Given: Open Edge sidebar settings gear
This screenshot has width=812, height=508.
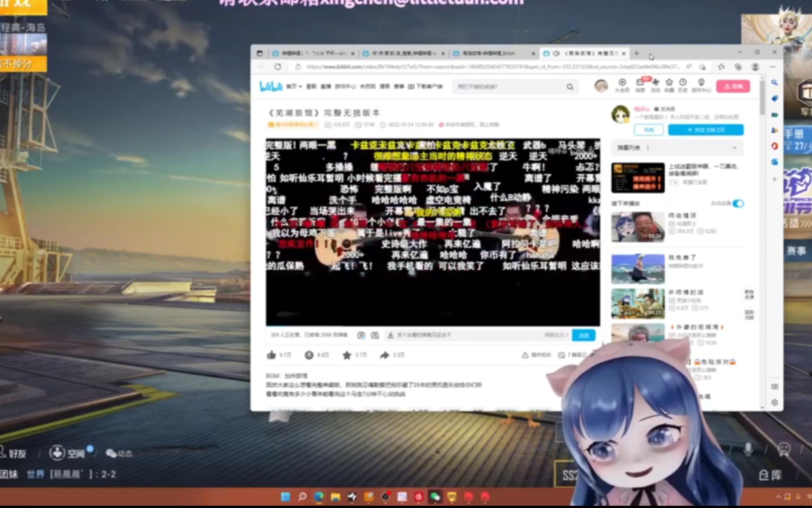Looking at the screenshot, I should pos(774,403).
